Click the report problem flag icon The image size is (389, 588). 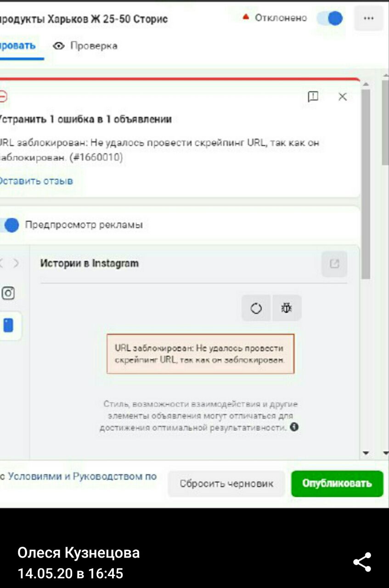tap(313, 96)
